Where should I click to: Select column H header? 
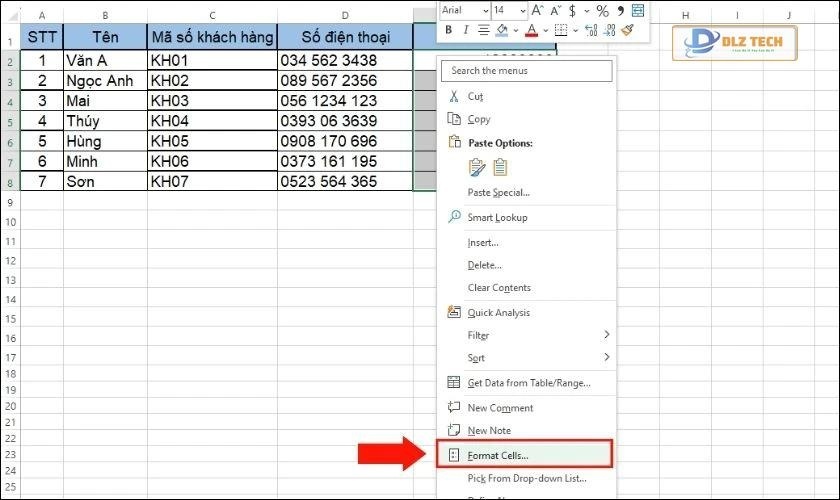pos(685,16)
